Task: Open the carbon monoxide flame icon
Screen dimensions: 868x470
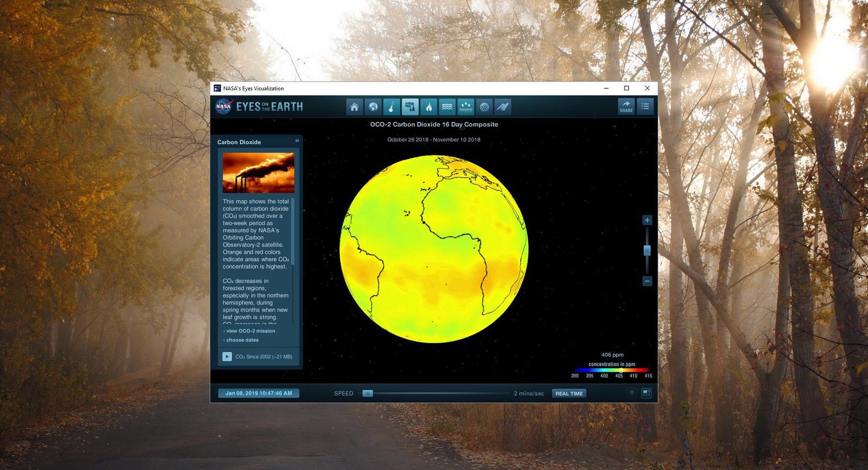Action: [x=428, y=106]
